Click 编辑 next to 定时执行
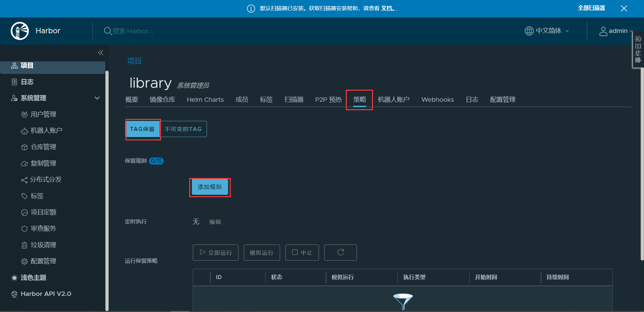 (x=215, y=222)
